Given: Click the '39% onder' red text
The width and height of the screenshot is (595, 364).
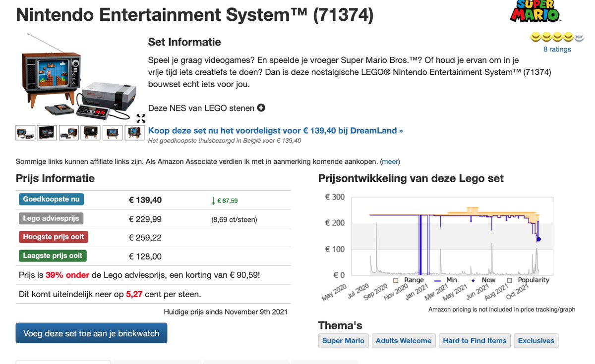Looking at the screenshot, I should coord(66,275).
